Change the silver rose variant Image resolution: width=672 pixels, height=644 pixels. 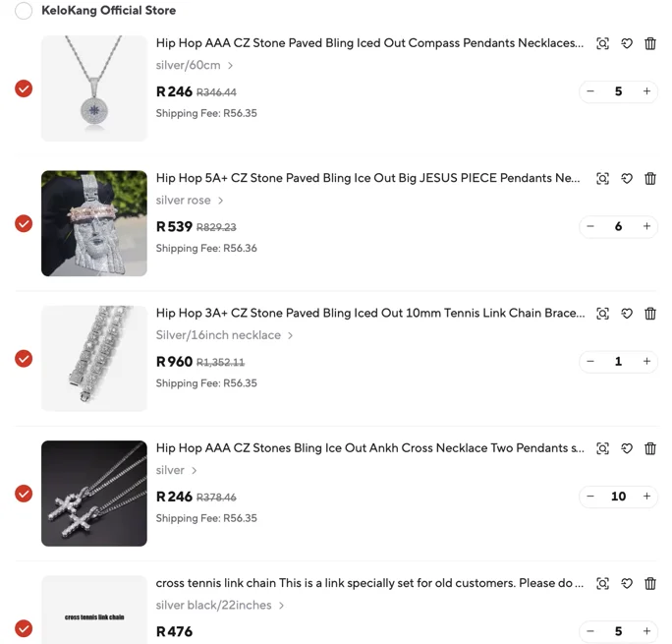click(189, 201)
